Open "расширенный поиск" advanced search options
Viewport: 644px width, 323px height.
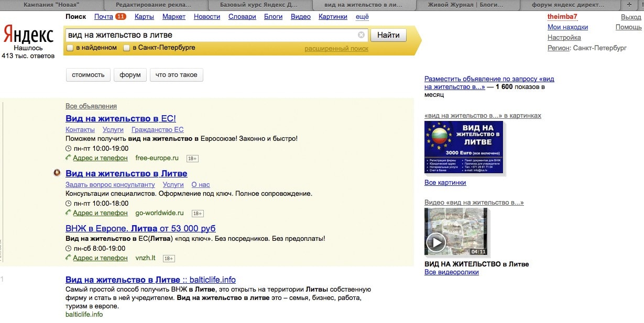[336, 49]
